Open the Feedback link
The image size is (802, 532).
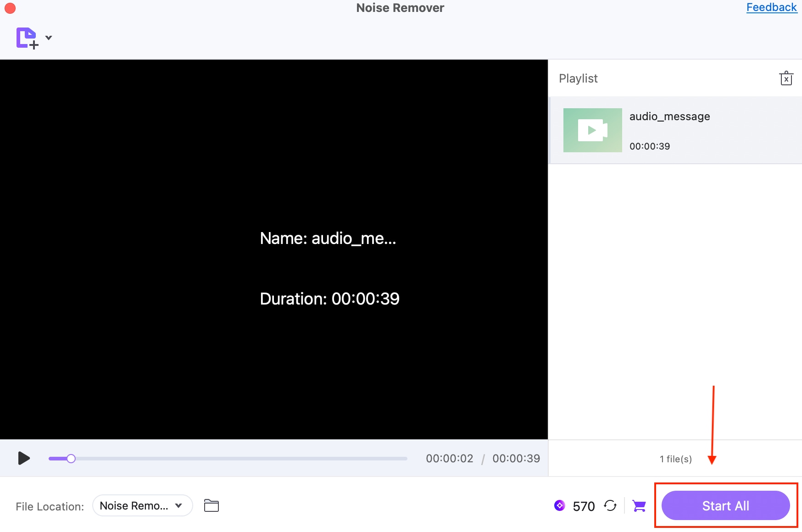[x=771, y=7]
